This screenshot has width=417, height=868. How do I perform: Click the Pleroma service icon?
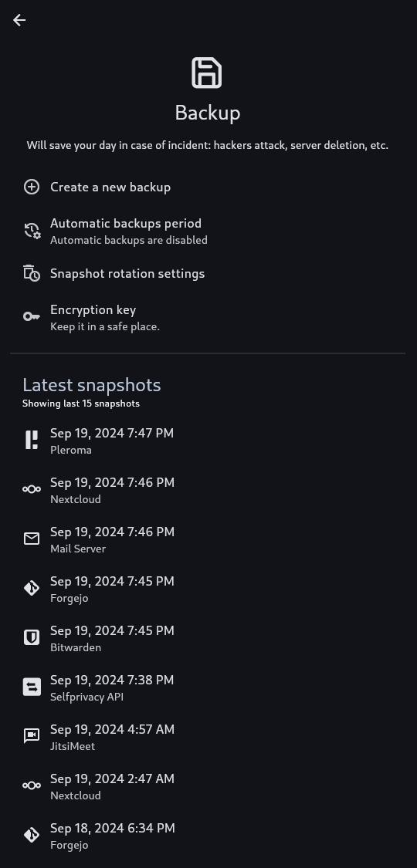pos(32,440)
